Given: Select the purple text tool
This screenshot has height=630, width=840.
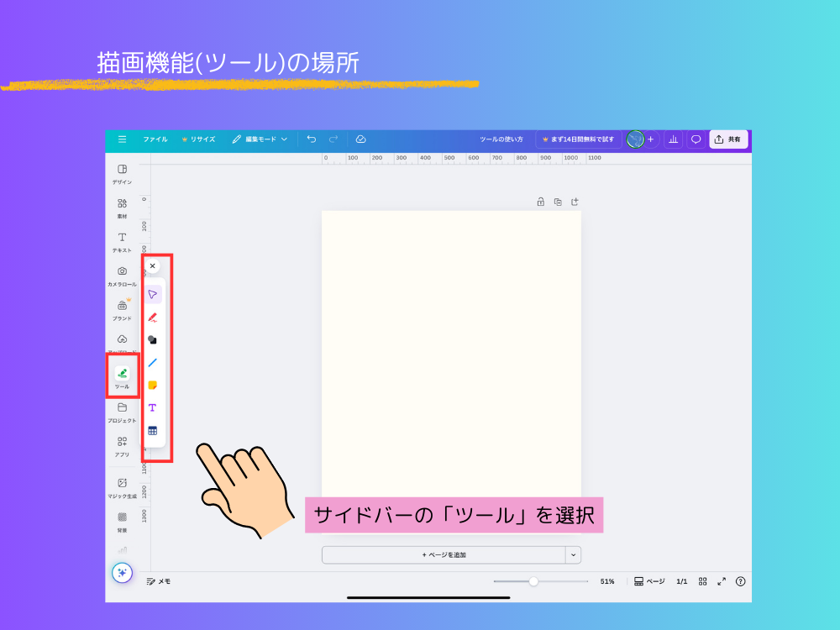Looking at the screenshot, I should (x=153, y=407).
